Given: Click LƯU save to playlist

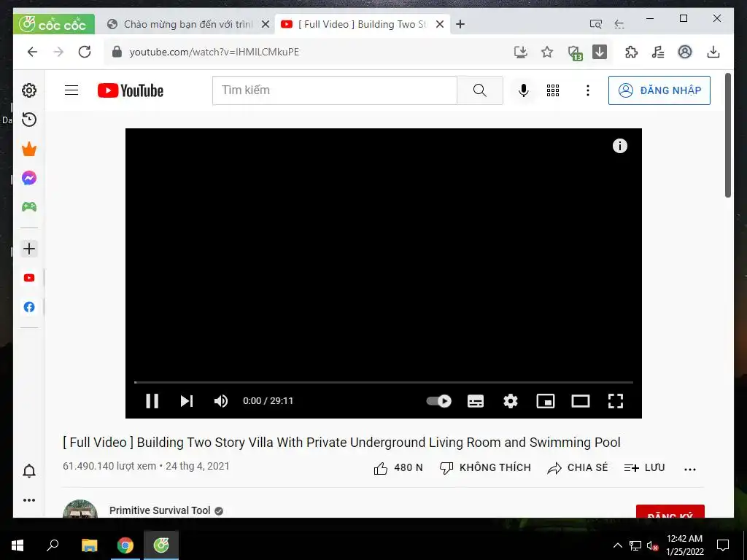Looking at the screenshot, I should 644,468.
